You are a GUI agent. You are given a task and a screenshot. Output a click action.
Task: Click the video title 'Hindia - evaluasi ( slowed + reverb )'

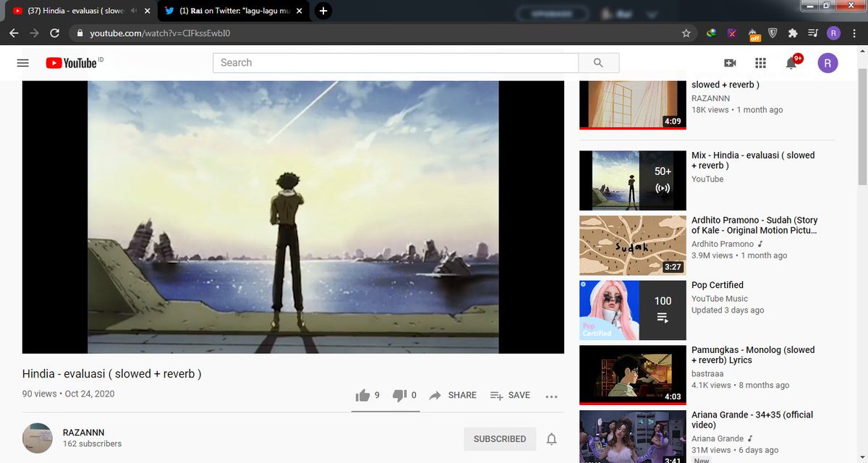112,374
